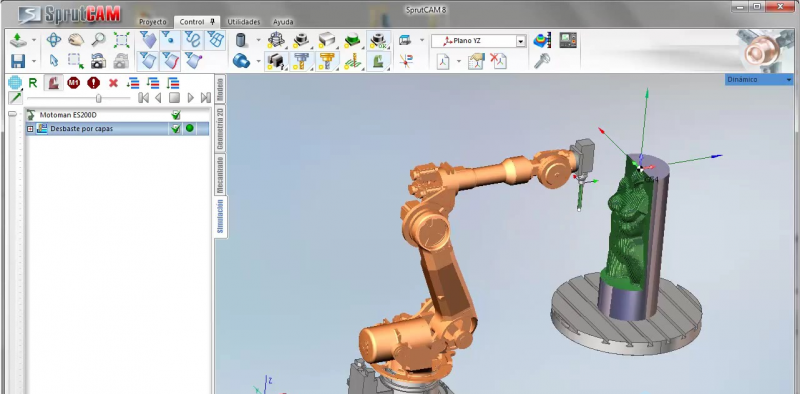Activate the pan hand tool
The image size is (800, 394).
pyautogui.click(x=76, y=40)
